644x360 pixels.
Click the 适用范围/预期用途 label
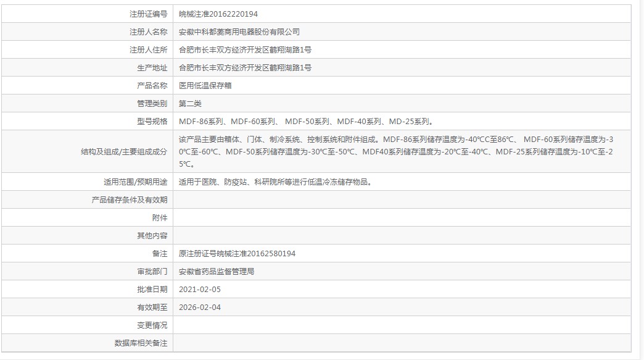click(136, 182)
